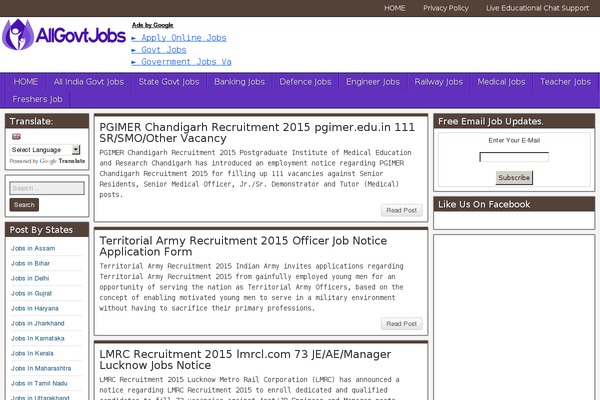Viewport: 600px width, 400px height.
Task: Open All India Govt Jobs menu
Action: (x=89, y=82)
